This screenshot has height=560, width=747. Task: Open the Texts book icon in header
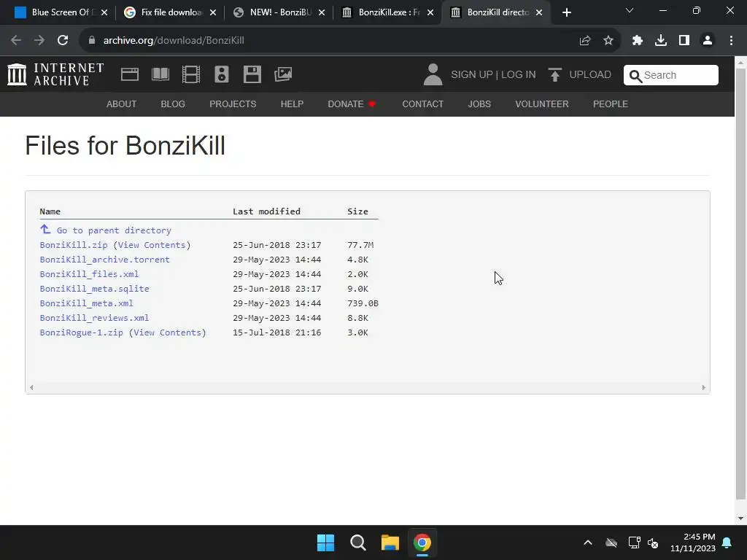tap(160, 74)
